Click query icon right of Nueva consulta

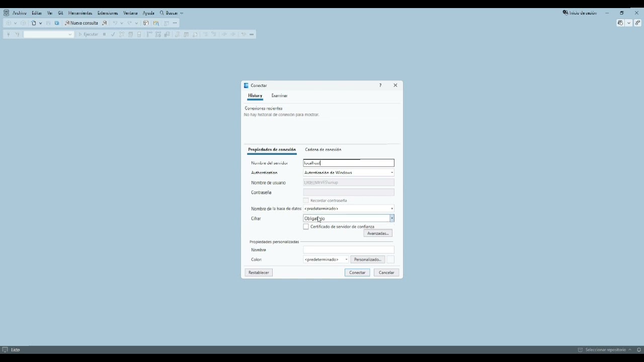[x=105, y=23]
